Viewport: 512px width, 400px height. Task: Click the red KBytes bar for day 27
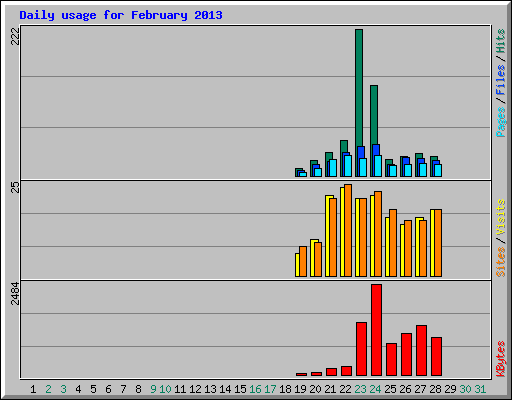point(421,351)
